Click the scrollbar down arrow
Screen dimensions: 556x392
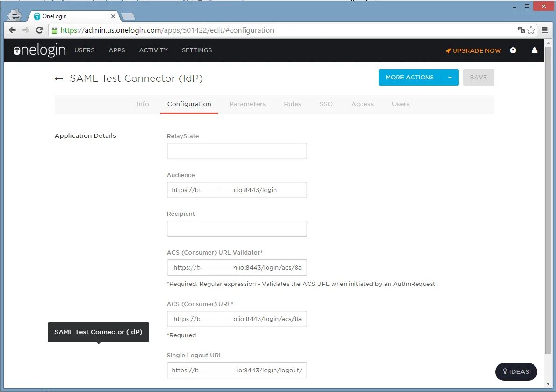point(548,384)
